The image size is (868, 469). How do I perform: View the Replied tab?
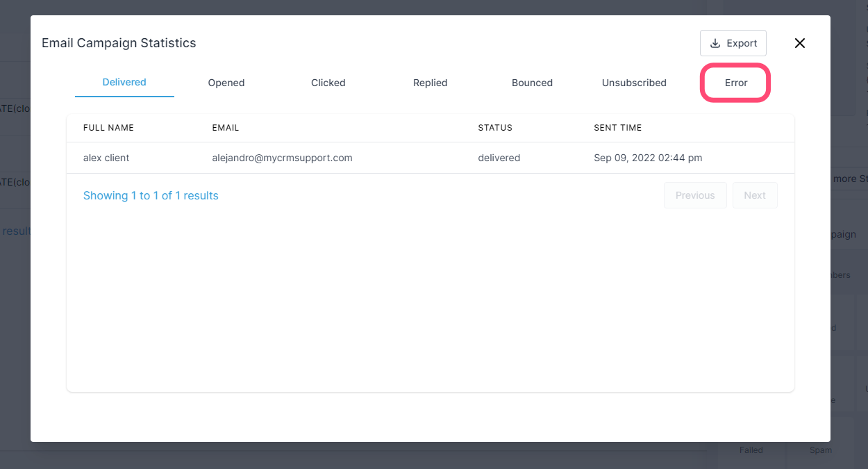pyautogui.click(x=431, y=83)
